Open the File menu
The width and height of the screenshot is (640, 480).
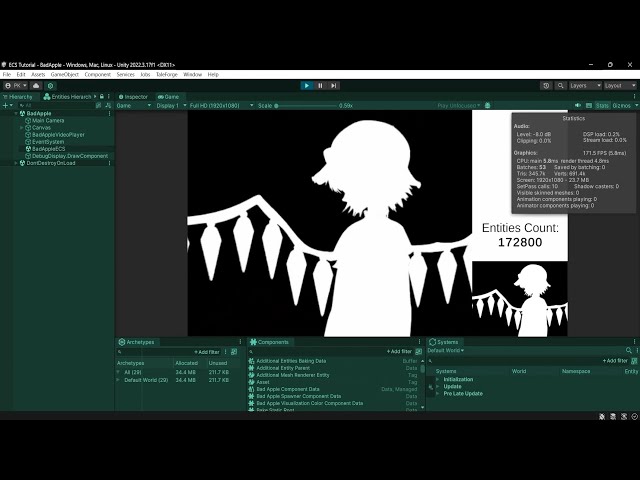click(x=7, y=75)
